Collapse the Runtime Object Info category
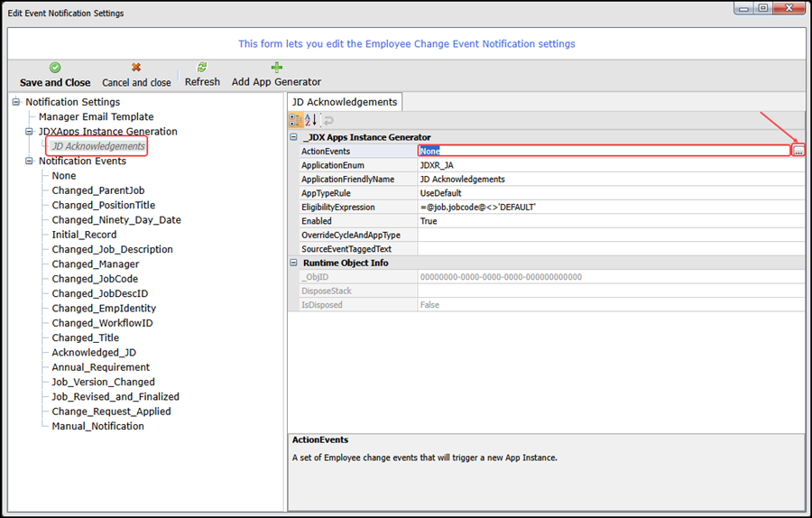 pos(294,263)
